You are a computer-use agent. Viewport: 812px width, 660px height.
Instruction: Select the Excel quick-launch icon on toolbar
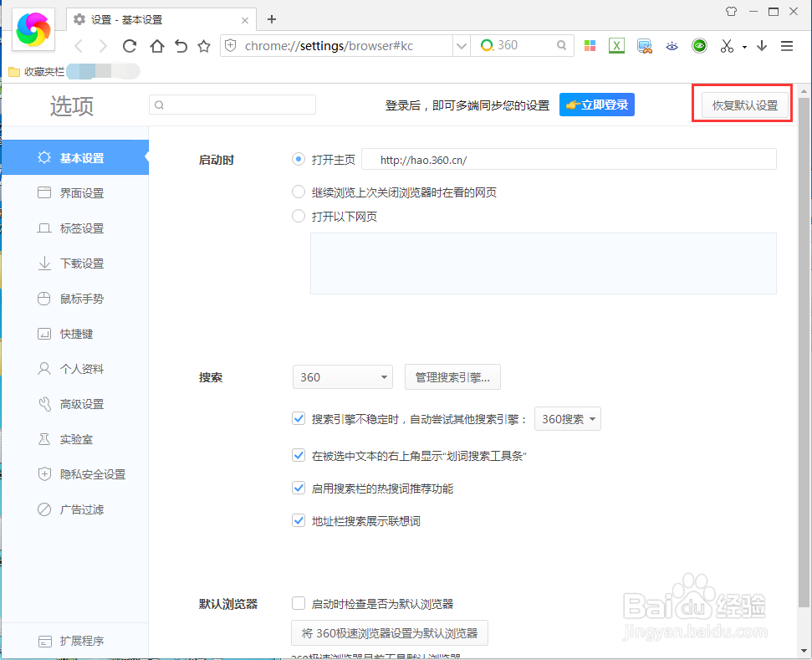tap(616, 46)
